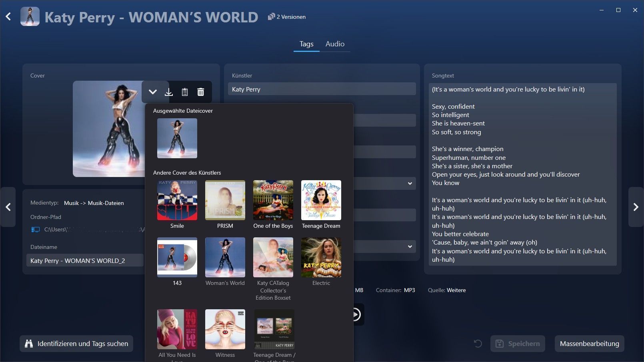Go to previous track with left arrow
The height and width of the screenshot is (362, 644).
pos(8,207)
